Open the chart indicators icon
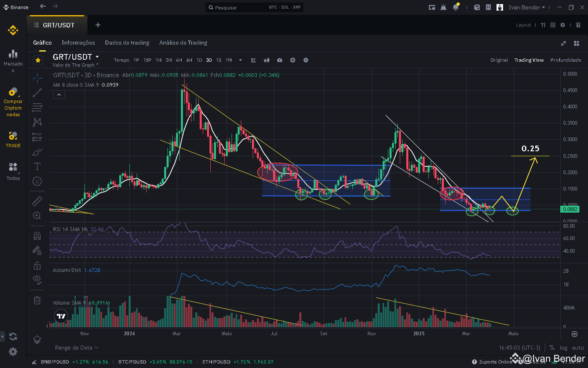The image size is (588, 368). click(x=254, y=60)
